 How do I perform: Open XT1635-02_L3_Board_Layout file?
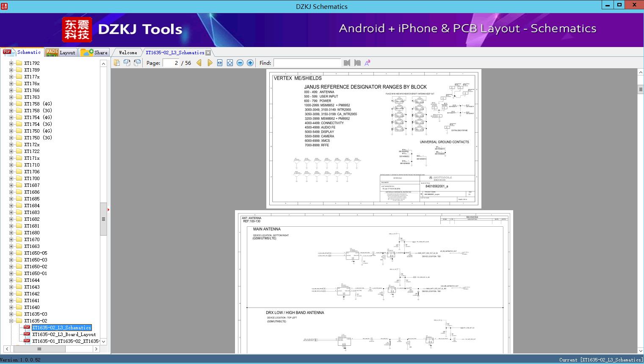click(x=64, y=334)
